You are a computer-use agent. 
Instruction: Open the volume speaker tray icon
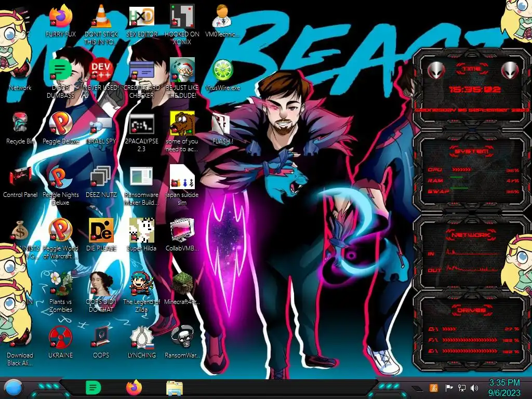pos(474,388)
